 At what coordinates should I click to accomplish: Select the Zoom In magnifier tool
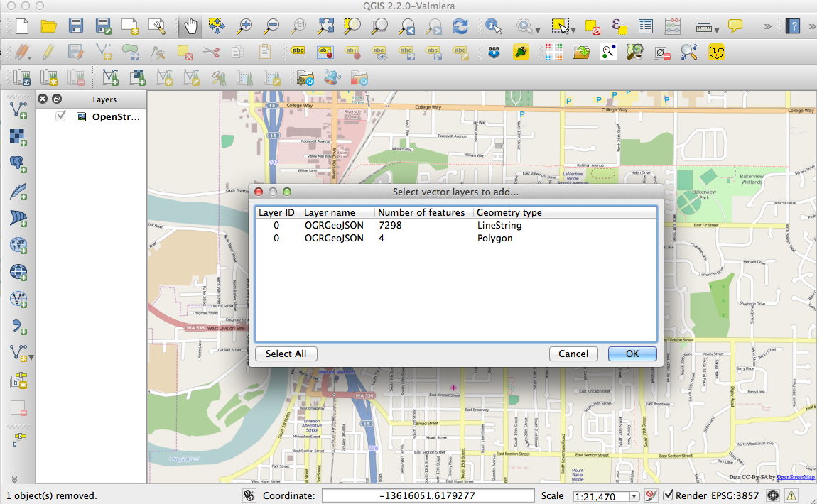pyautogui.click(x=244, y=26)
